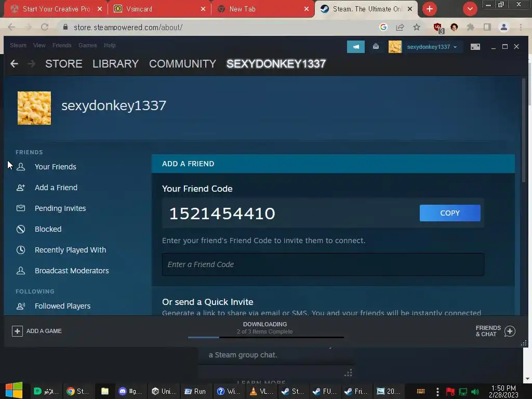Click the Steam page vertical scrollbar
The image size is (532, 399).
[x=524, y=130]
